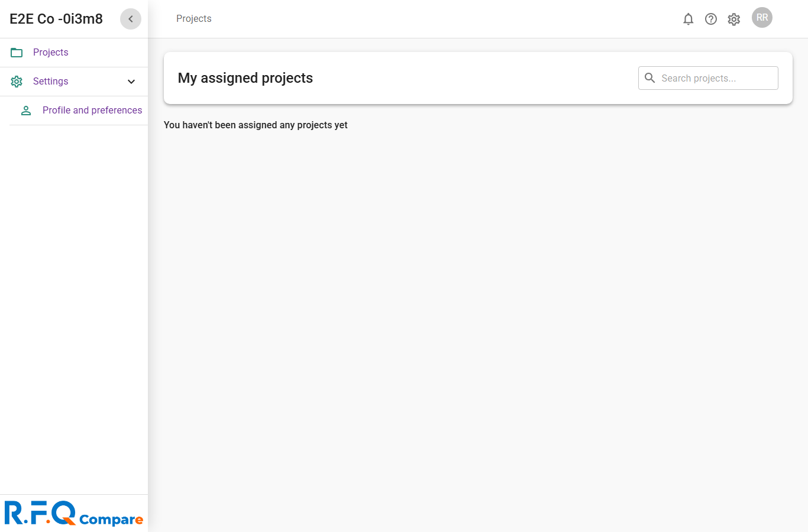Viewport: 808px width, 532px height.
Task: Open Projects from the sidebar
Action: point(74,53)
